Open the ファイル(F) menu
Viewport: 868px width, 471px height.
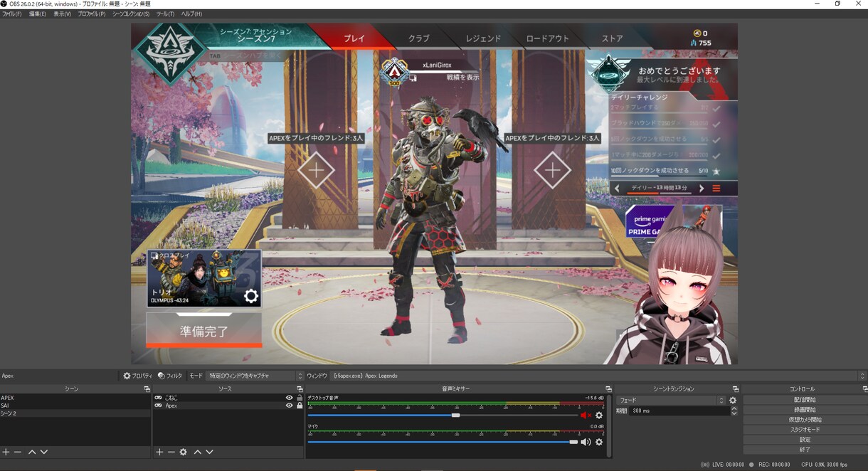12,14
